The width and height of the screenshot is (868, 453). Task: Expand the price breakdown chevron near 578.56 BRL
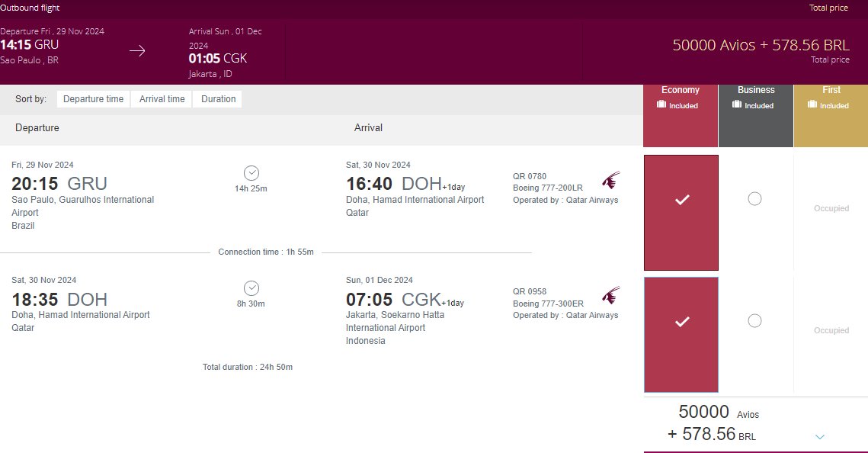pyautogui.click(x=820, y=437)
